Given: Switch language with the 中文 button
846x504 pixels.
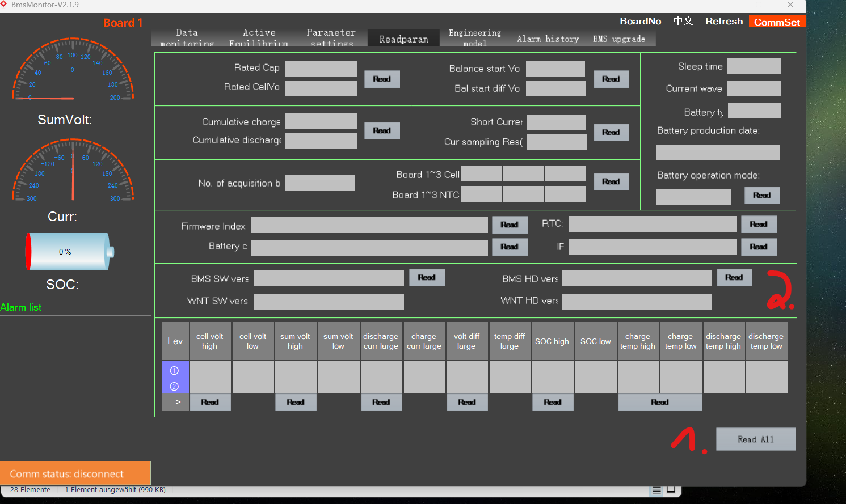Looking at the screenshot, I should 683,21.
